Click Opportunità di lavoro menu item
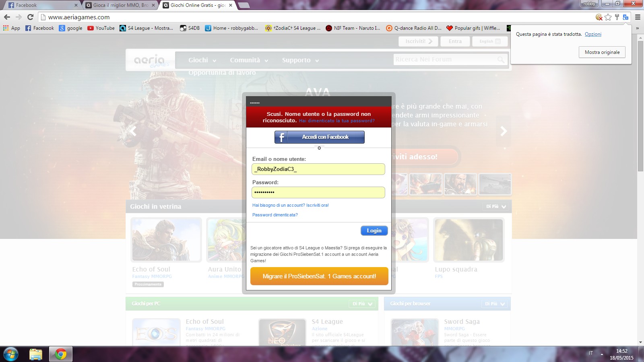The width and height of the screenshot is (644, 362). [222, 72]
